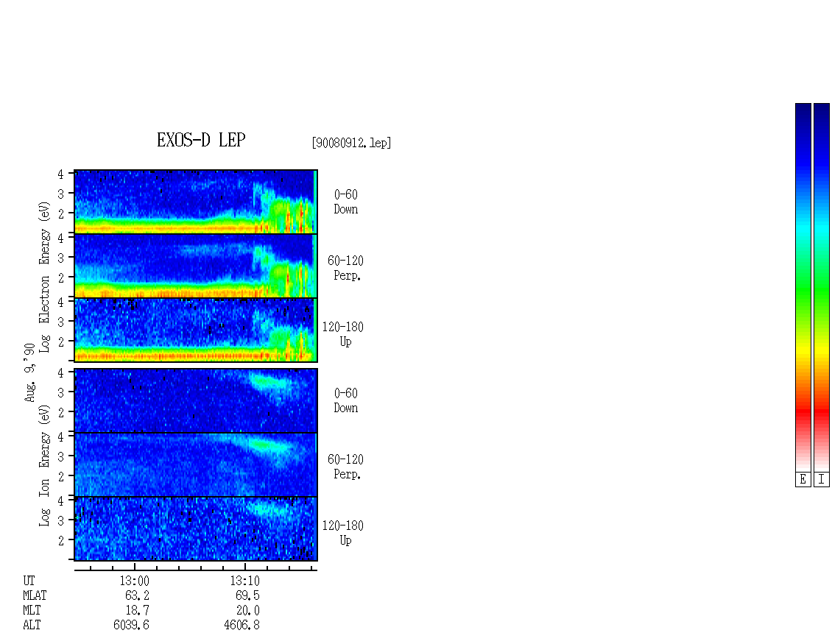832x644 pixels.
Task: Select the 13:00 UT time value
Action: tap(134, 581)
